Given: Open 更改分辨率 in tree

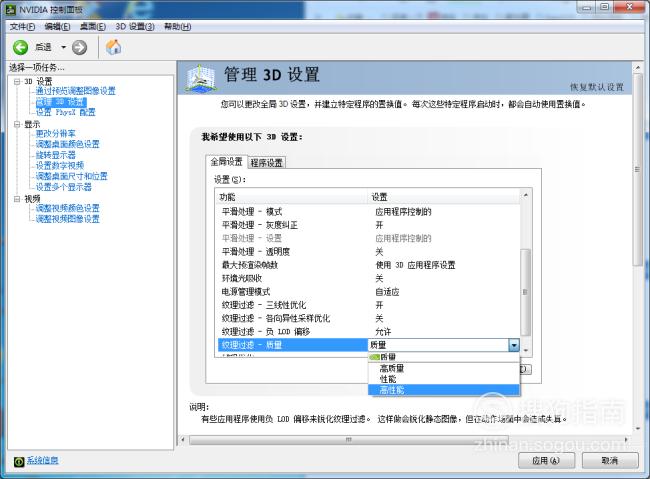Looking at the screenshot, I should click(x=56, y=134).
